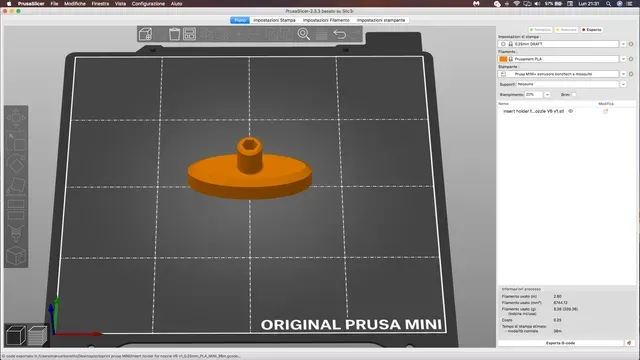The image size is (640, 360).
Task: Click the Search magnifier icon in toolbar
Action: point(303,34)
